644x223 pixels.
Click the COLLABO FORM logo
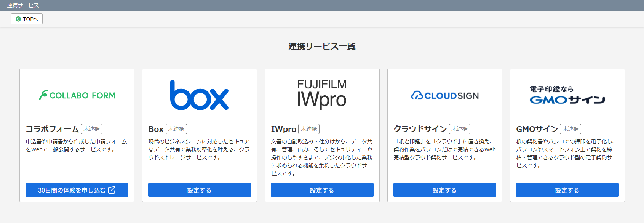[x=77, y=95]
